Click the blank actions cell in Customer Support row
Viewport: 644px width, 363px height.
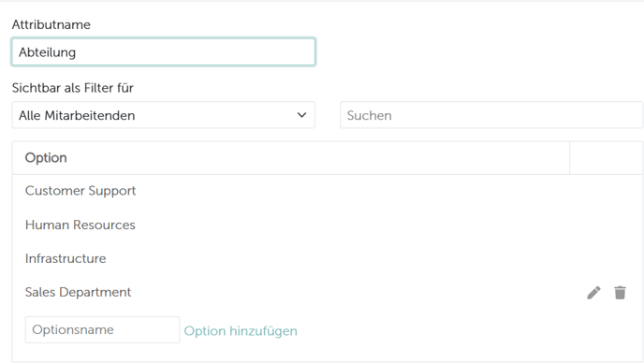pos(607,191)
